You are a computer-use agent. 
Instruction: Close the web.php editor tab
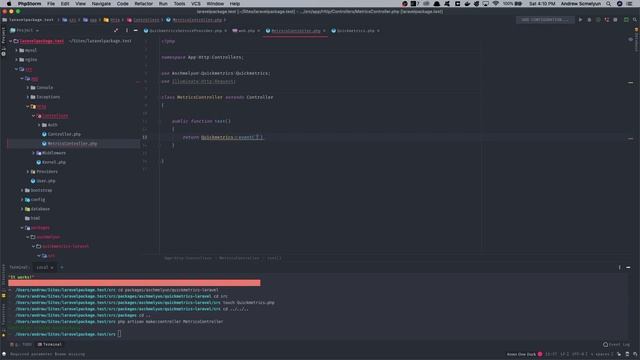click(x=258, y=31)
